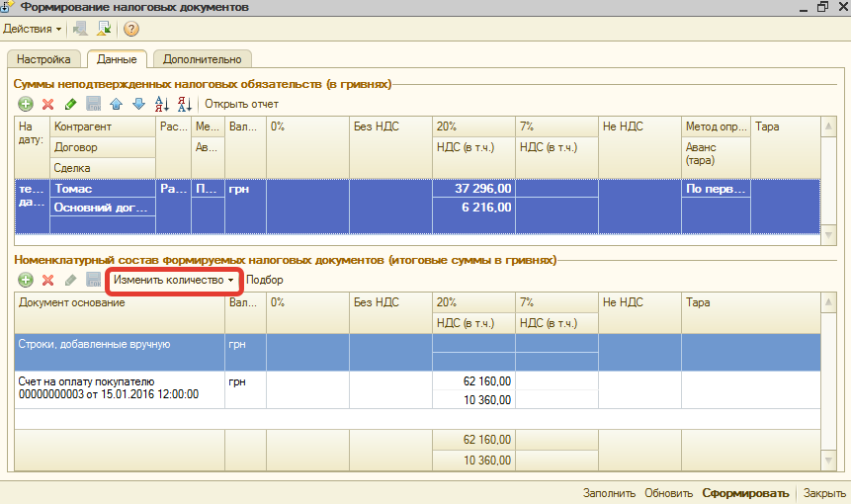
Task: Sort descending with the Я-A icon
Action: point(185,104)
